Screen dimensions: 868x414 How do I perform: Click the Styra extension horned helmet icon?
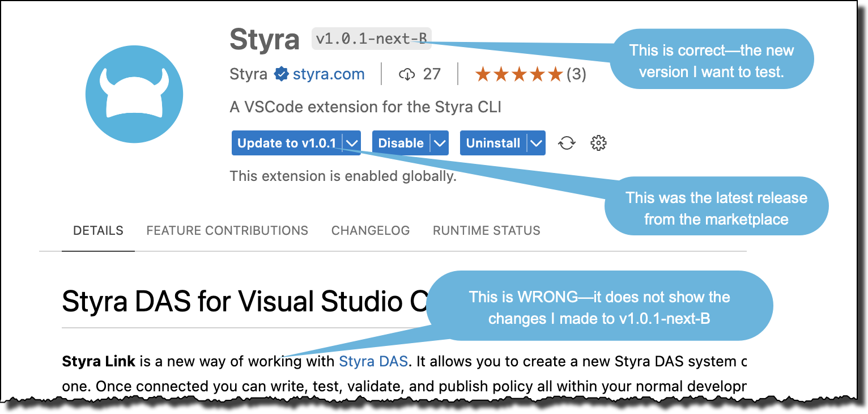[x=134, y=94]
